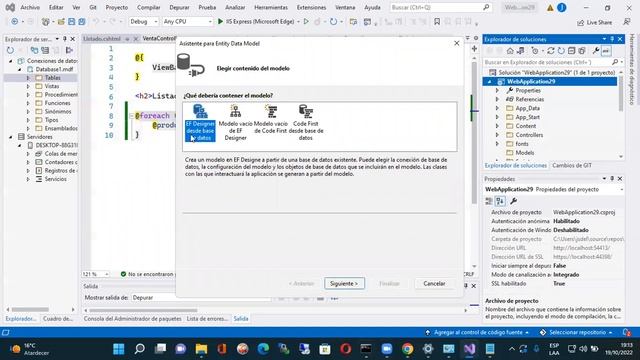
Task: Open the Depurar menu
Action: click(179, 7)
